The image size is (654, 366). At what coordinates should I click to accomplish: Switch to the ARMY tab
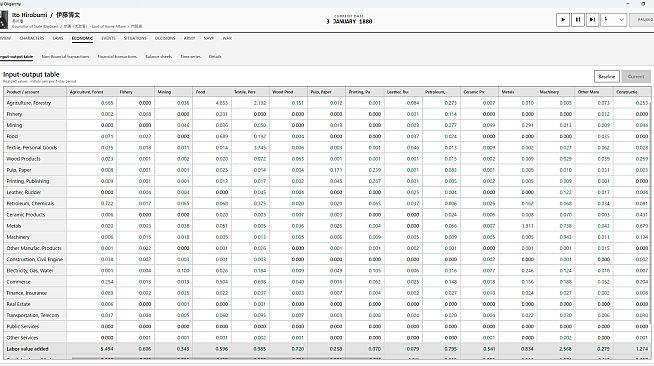pyautogui.click(x=189, y=38)
